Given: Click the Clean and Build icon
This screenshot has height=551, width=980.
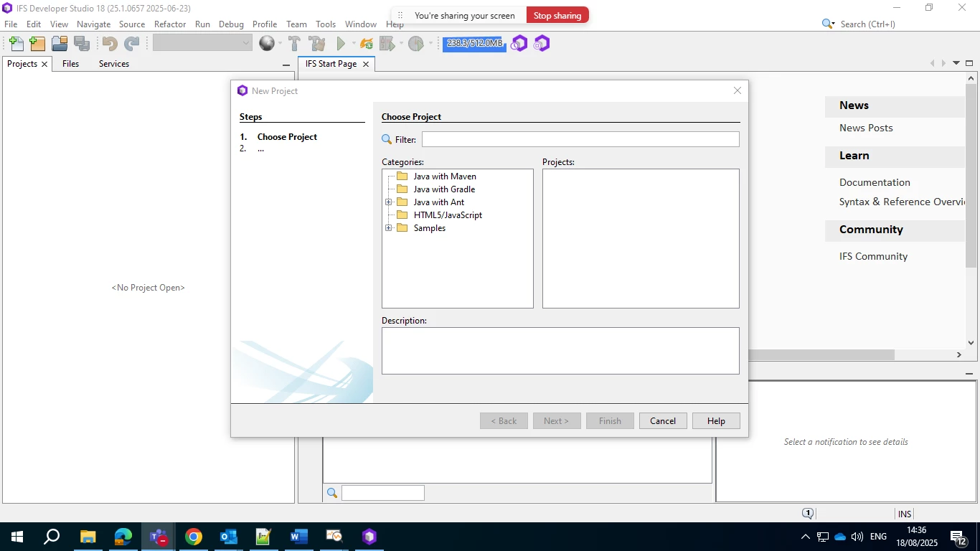Looking at the screenshot, I should [x=317, y=44].
